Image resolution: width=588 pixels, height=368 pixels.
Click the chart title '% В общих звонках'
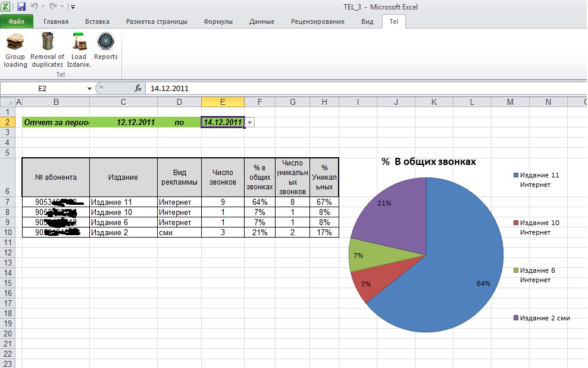click(x=429, y=162)
